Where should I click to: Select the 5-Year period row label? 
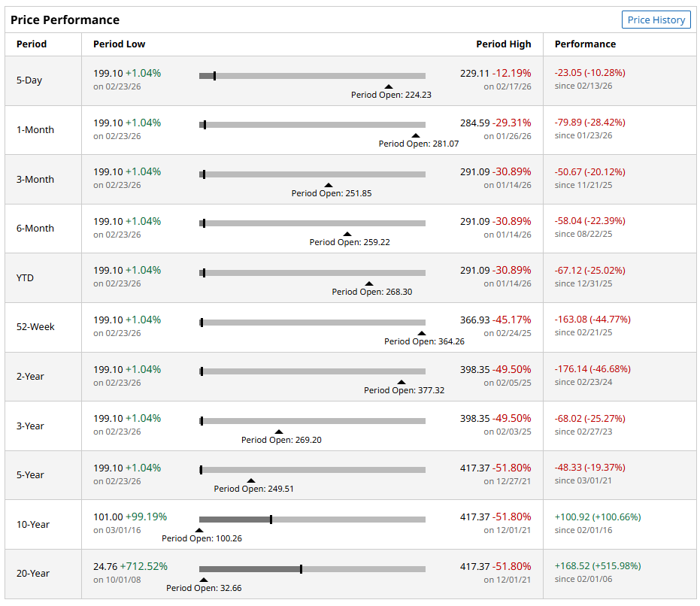click(x=30, y=475)
